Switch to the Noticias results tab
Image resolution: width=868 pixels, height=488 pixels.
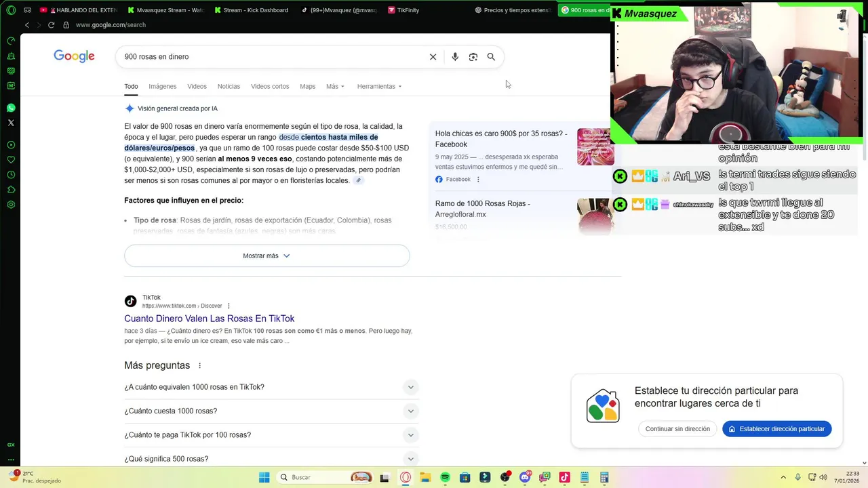coord(229,87)
